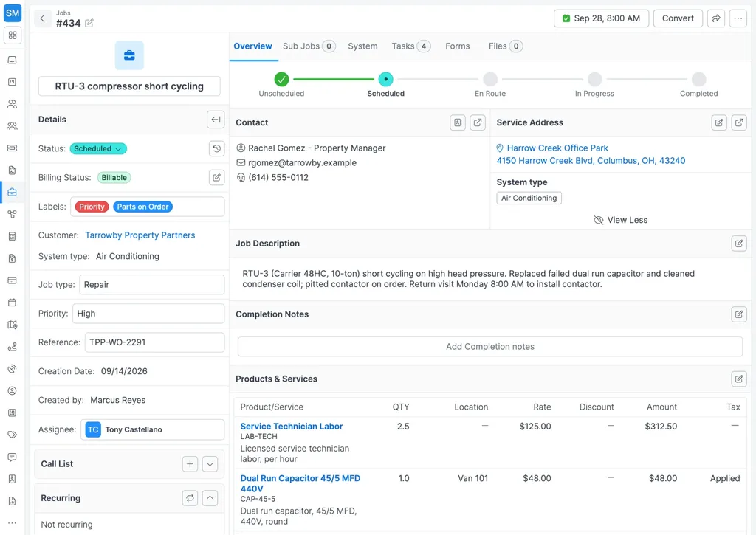Open the three-dot more options menu
Screen dimensions: 756x535
coord(738,18)
